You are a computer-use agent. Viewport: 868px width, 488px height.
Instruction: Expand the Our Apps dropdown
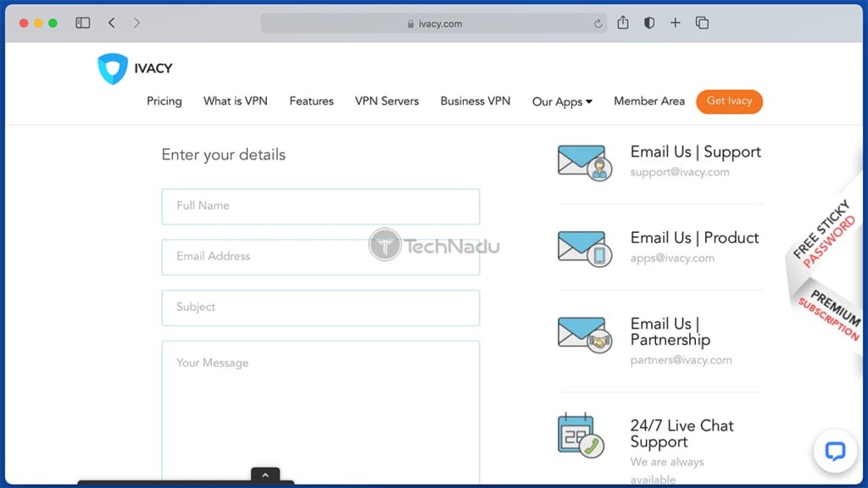(562, 102)
